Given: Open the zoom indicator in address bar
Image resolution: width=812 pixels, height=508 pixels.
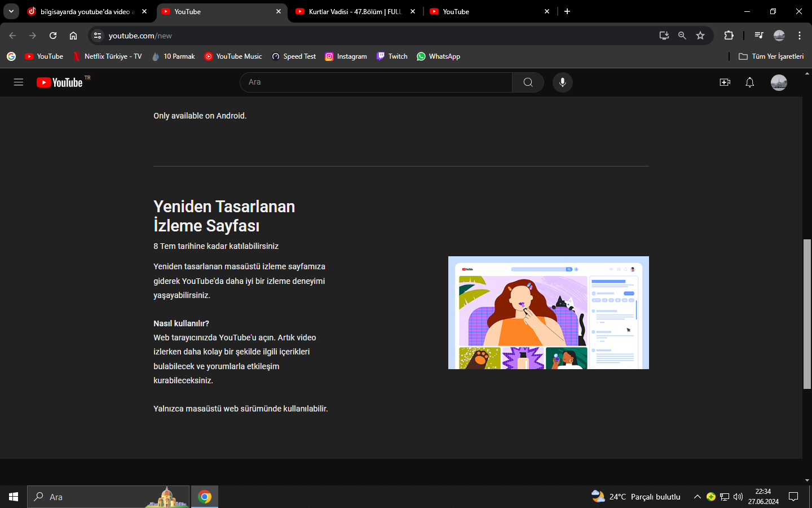Looking at the screenshot, I should pos(682,36).
